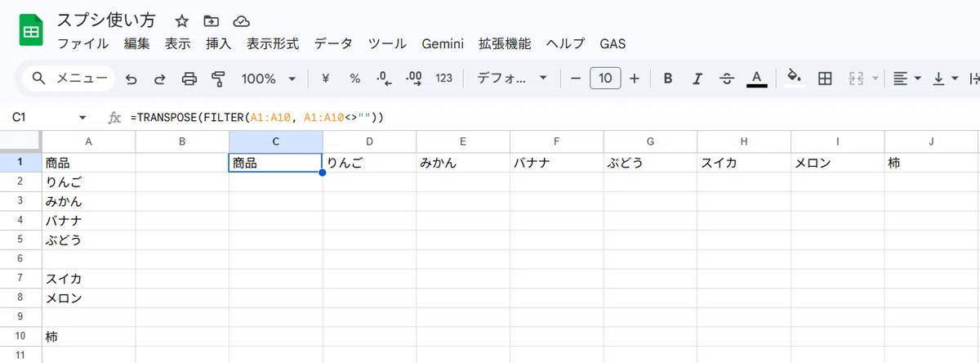Viewport: 980px width, 363px height.
Task: Click the merge cells icon
Action: (x=857, y=78)
